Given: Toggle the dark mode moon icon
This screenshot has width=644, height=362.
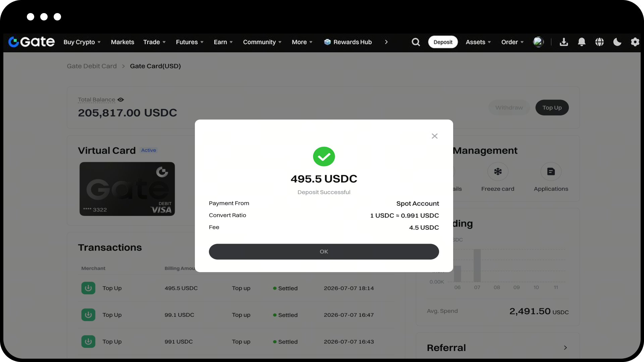Looking at the screenshot, I should [x=617, y=42].
